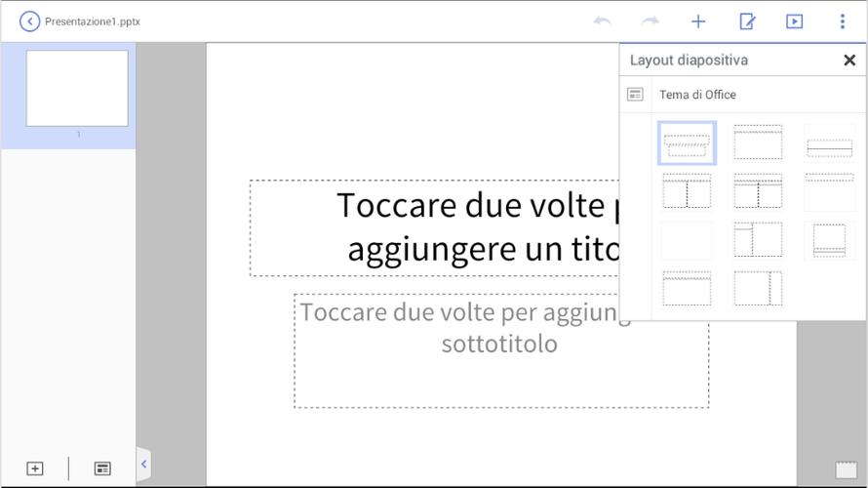Open the three-dot overflow menu
Screen dimensions: 868x488
[843, 21]
